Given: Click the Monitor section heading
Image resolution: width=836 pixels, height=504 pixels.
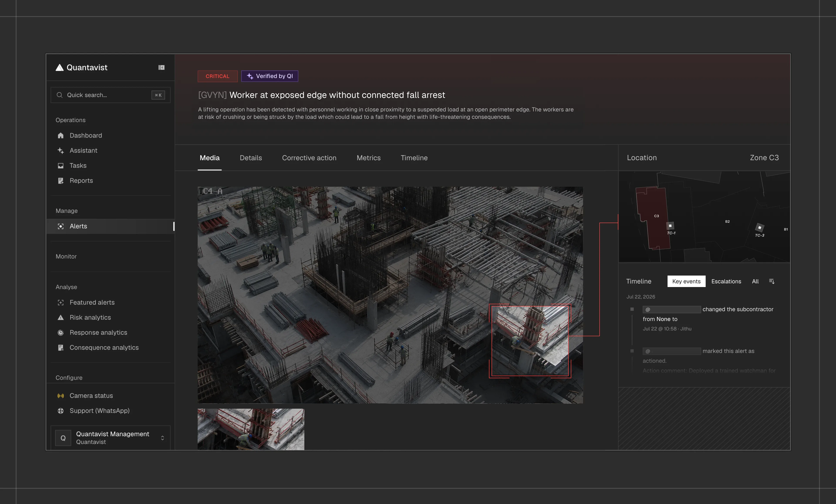Looking at the screenshot, I should pos(66,256).
